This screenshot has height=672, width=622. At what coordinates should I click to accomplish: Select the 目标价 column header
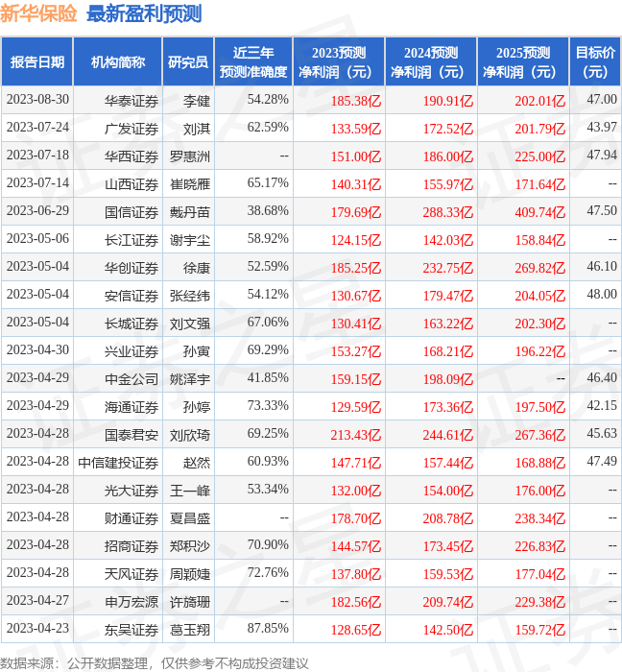coord(595,62)
